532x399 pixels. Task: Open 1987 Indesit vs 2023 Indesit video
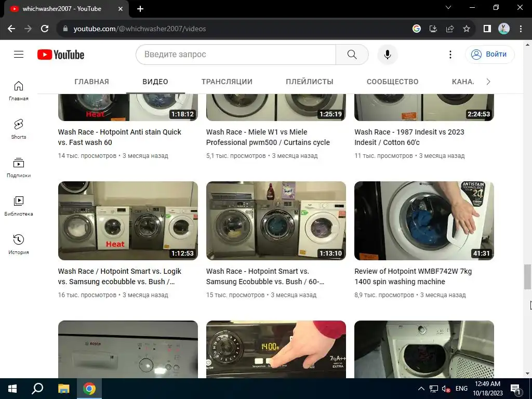(x=409, y=137)
